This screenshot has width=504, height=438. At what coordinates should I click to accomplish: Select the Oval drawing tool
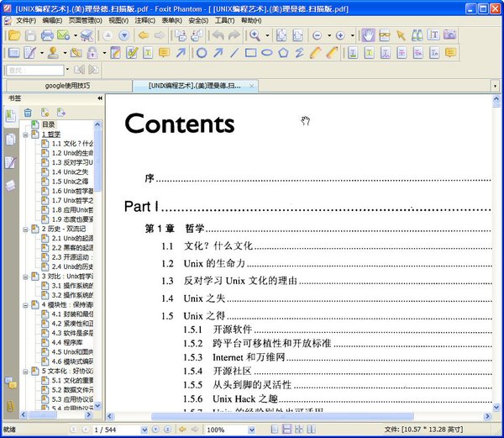267,53
